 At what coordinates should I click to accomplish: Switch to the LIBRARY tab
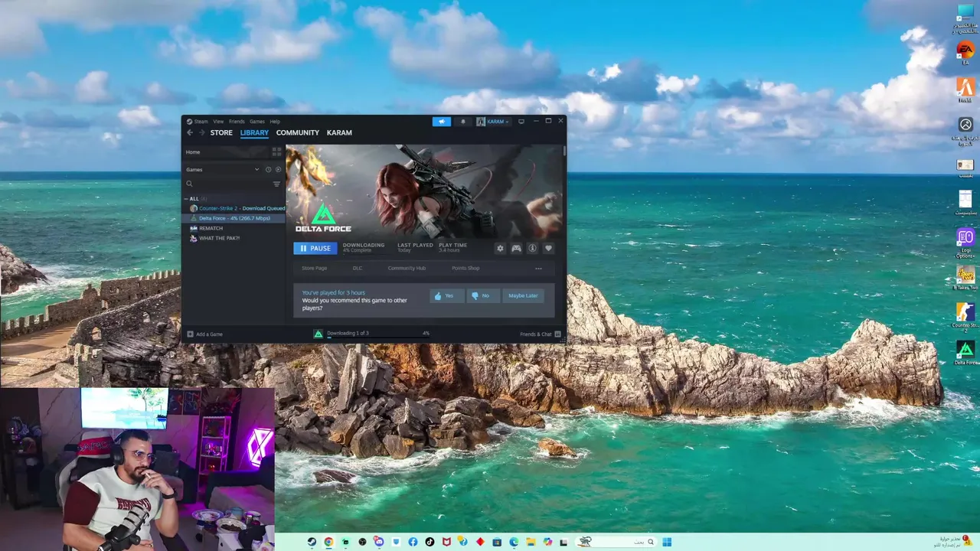[x=254, y=132]
